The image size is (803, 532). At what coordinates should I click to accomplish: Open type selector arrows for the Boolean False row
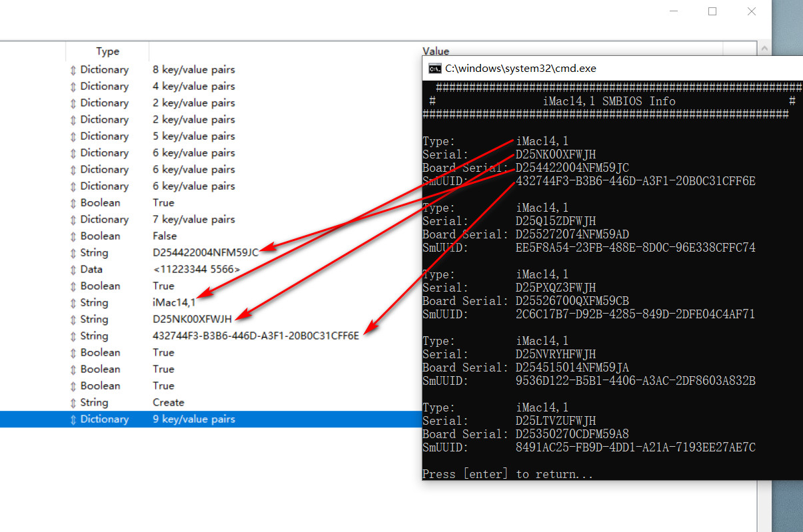(73, 236)
